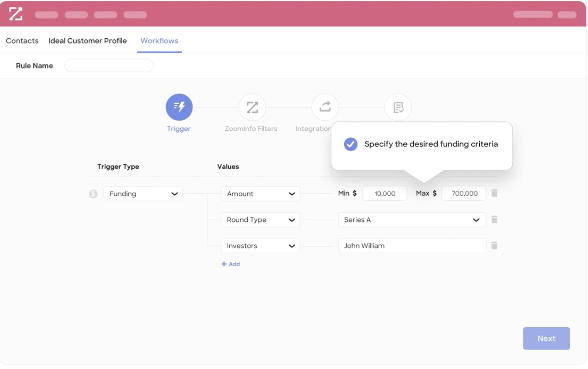Add another value with the Add link
The image size is (588, 369).
click(x=231, y=264)
